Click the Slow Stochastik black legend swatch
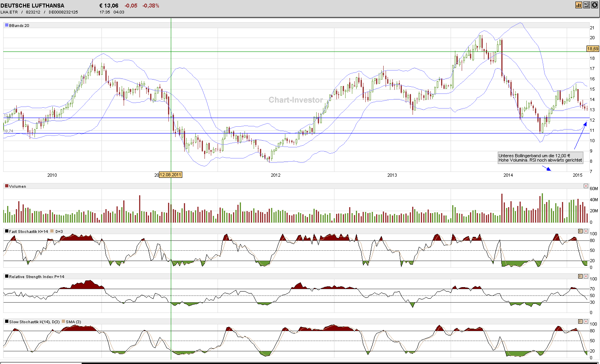The height and width of the screenshot is (364, 600). click(x=7, y=322)
